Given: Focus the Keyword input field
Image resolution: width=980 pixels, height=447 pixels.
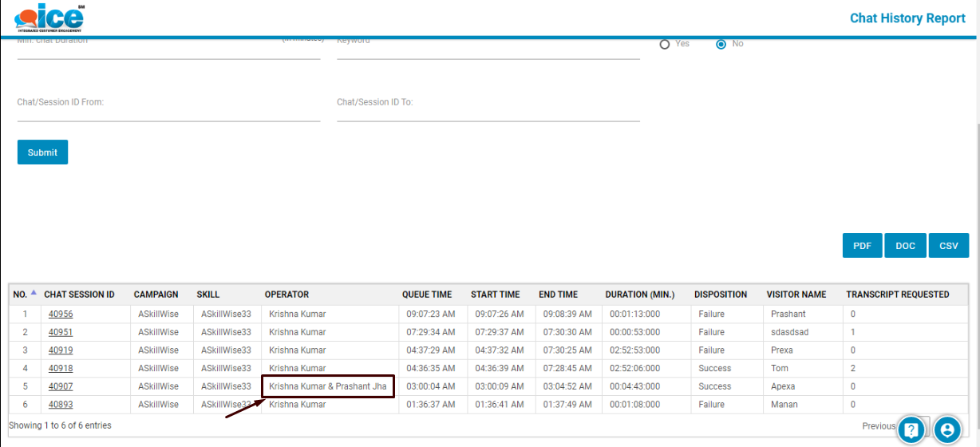Looking at the screenshot, I should click(488, 49).
